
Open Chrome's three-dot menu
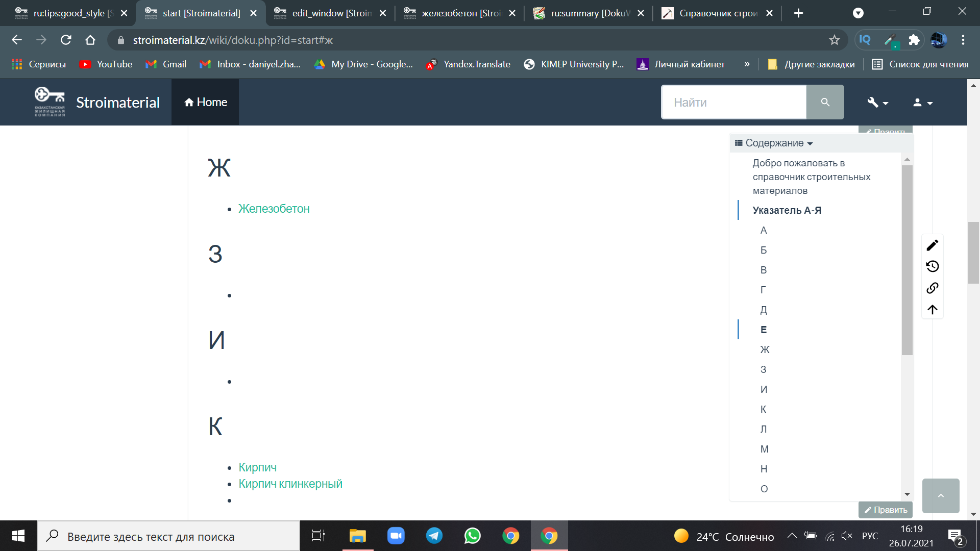point(963,40)
